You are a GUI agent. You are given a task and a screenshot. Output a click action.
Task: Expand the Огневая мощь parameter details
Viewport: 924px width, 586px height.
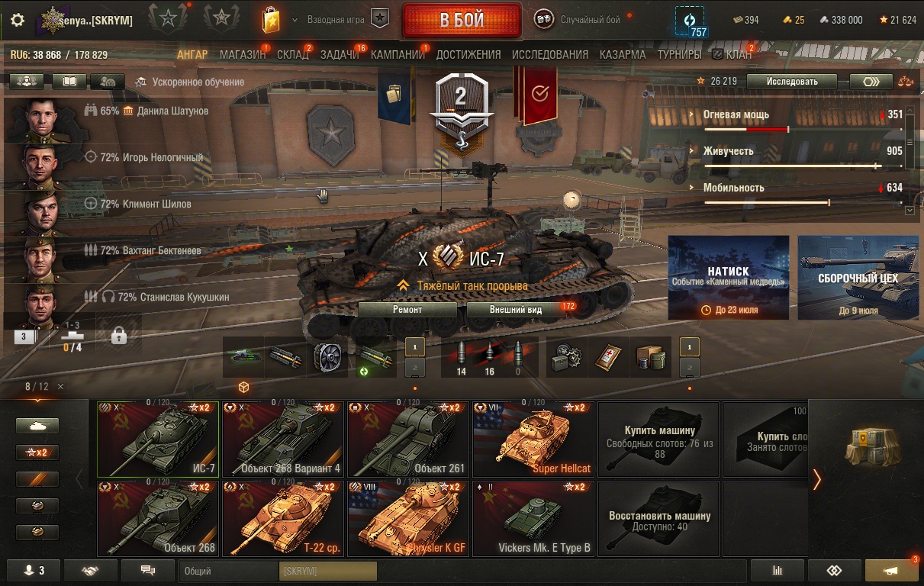[x=736, y=114]
